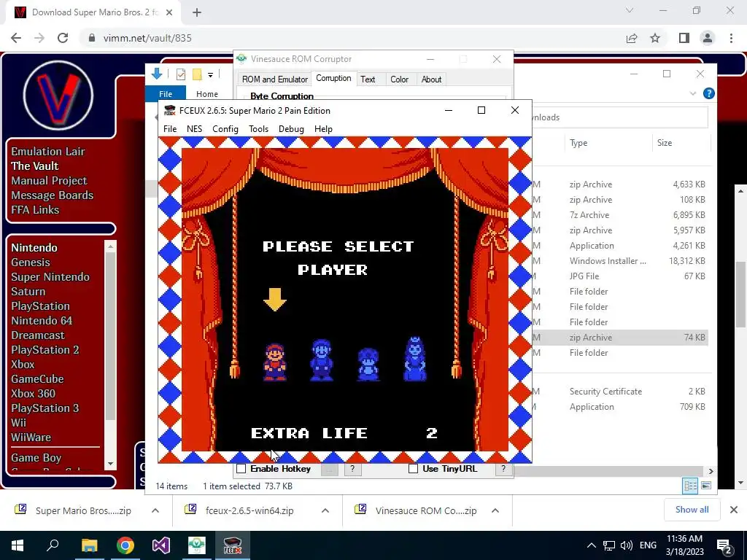747x560 pixels.
Task: Open PlayStation 2 system link
Action: [x=44, y=350]
